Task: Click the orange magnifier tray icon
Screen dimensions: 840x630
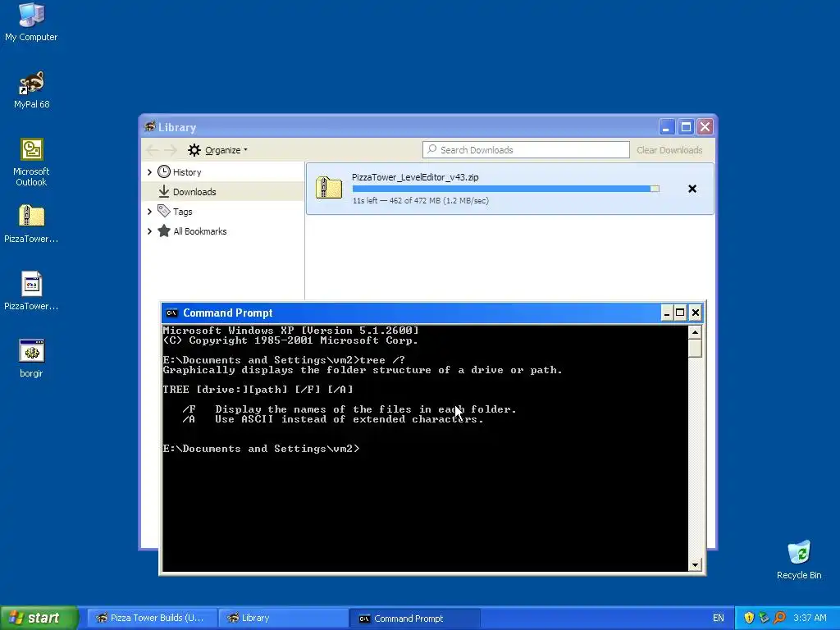Action: pyautogui.click(x=779, y=618)
